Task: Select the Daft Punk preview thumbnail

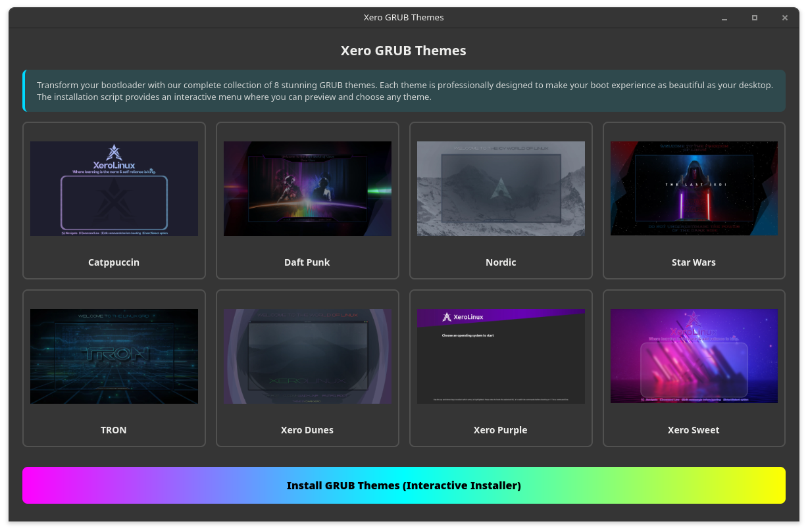Action: 307,189
